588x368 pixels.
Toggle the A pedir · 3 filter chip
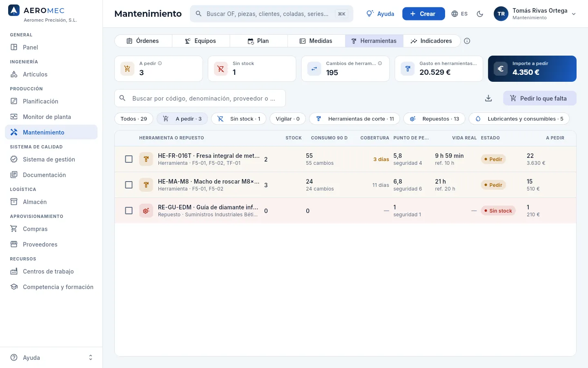click(x=182, y=119)
